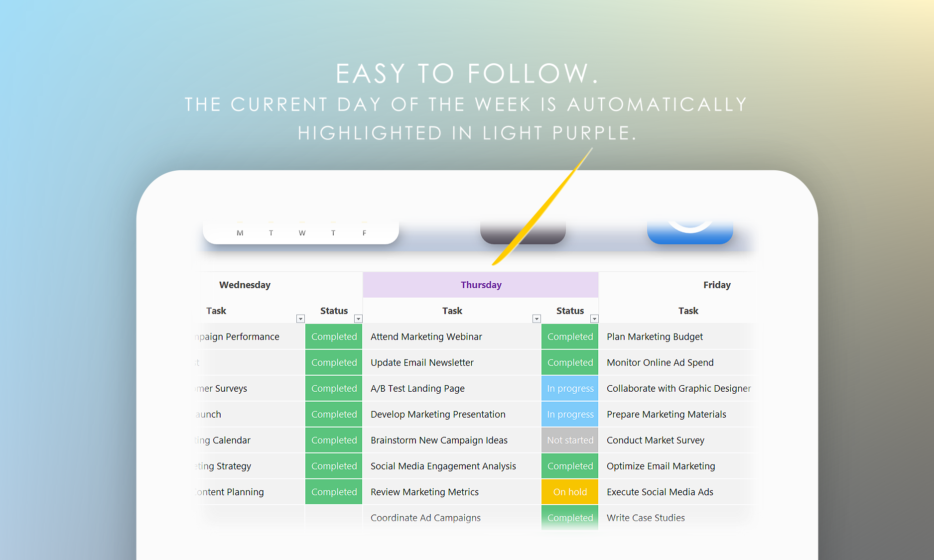Select the purple-highlighted Thursday header
The width and height of the screenshot is (934, 560).
tap(481, 285)
